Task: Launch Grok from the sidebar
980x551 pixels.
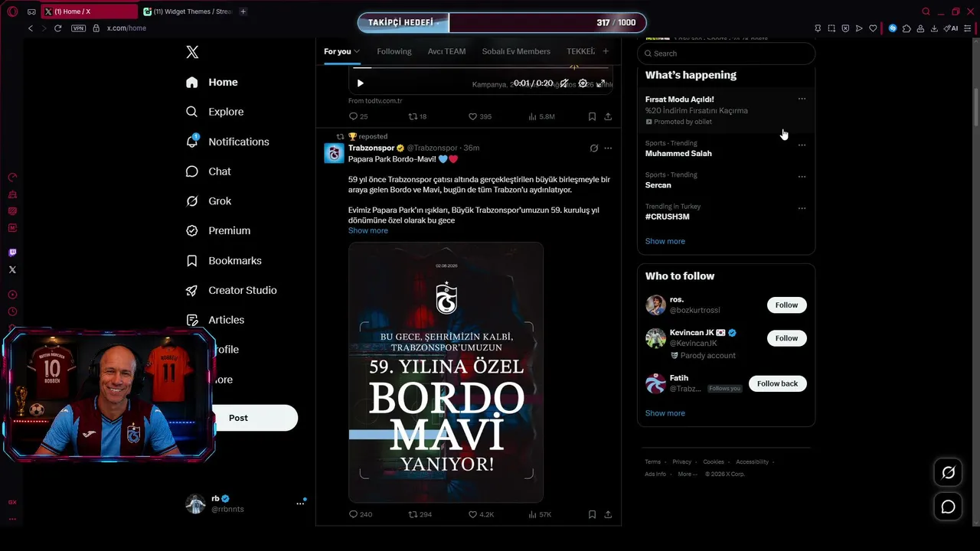Action: coord(208,201)
